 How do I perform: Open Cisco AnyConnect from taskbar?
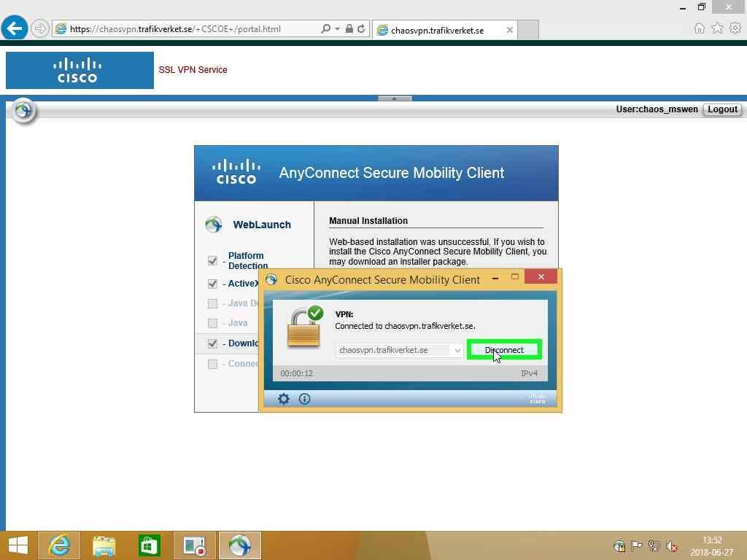point(239,545)
